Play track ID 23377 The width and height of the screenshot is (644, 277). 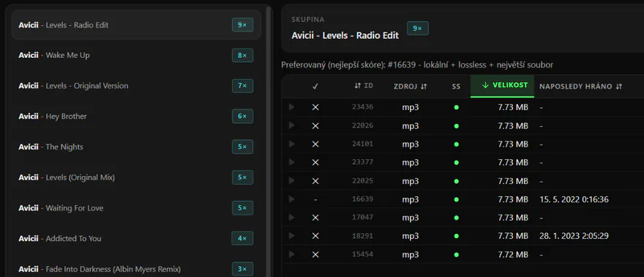coord(291,163)
